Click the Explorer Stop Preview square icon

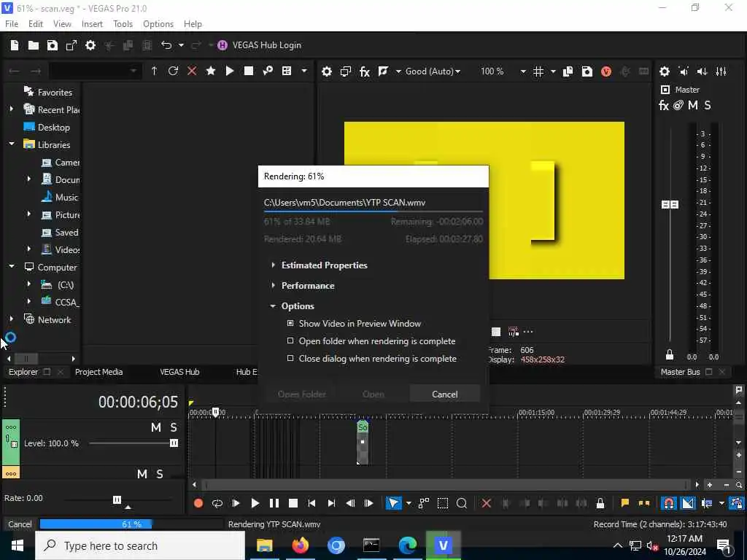coord(249,71)
